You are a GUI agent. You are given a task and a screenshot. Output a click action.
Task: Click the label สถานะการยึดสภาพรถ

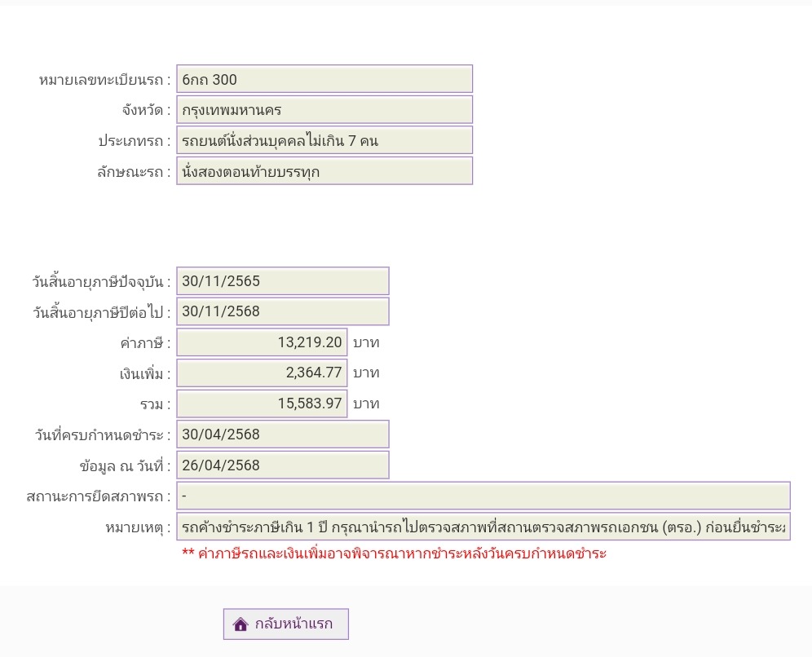tap(99, 496)
